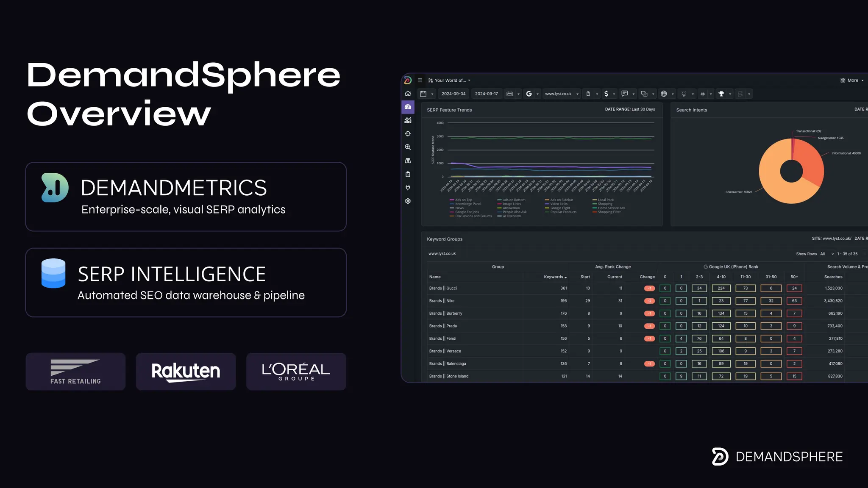Click the Rakuten logo tile
Image resolution: width=868 pixels, height=488 pixels.
pos(186,372)
